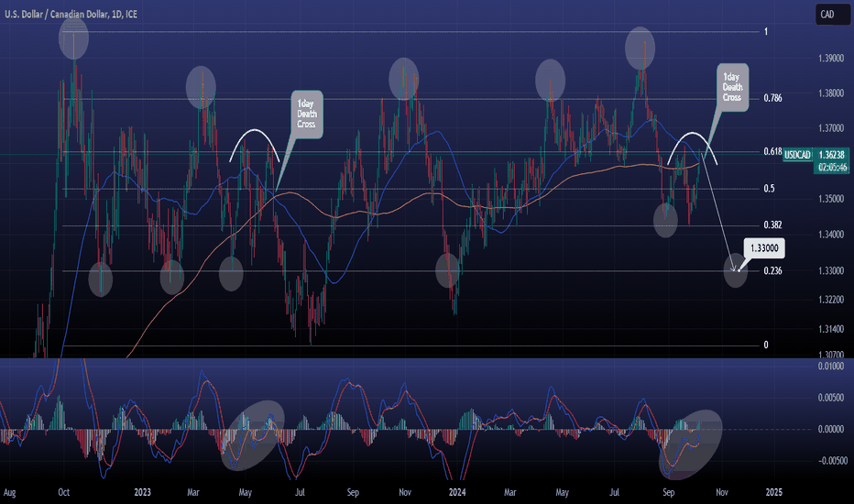
Task: Click 0.01000 on the MACD scale
Action: [833, 367]
